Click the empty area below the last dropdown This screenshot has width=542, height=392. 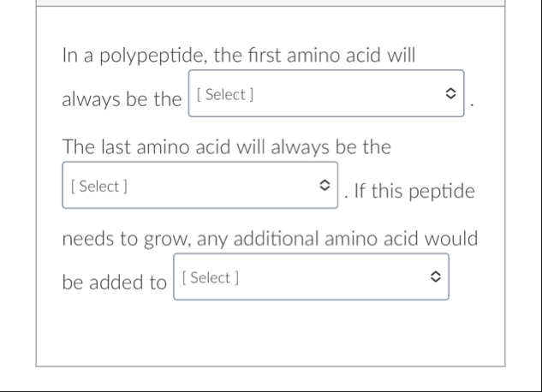tap(271, 334)
